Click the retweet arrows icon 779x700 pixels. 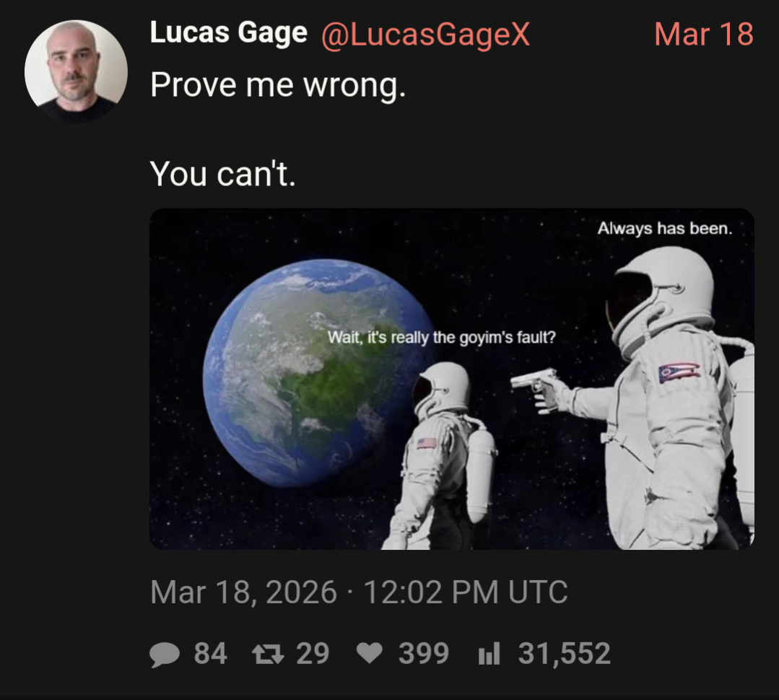pos(268,654)
